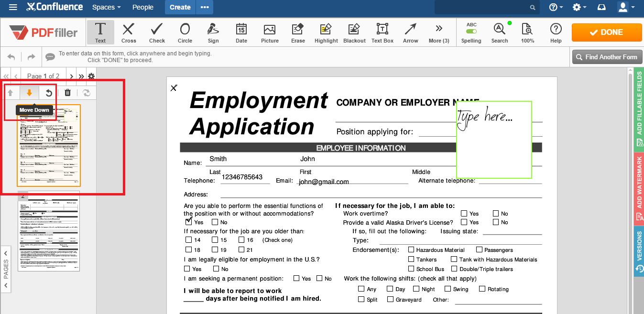Check the Hazardous Material endorsement box
The width and height of the screenshot is (644, 314).
[x=411, y=249]
